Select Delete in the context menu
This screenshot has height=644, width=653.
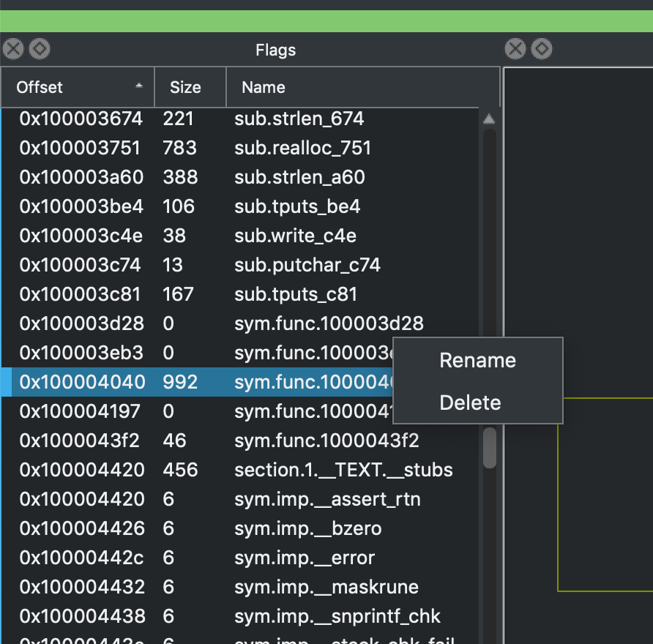click(470, 402)
